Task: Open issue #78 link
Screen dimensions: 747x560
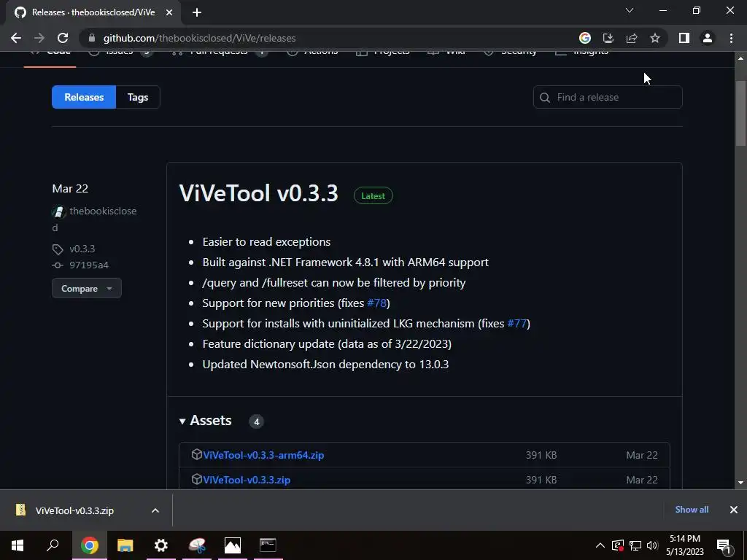Action: click(x=377, y=303)
